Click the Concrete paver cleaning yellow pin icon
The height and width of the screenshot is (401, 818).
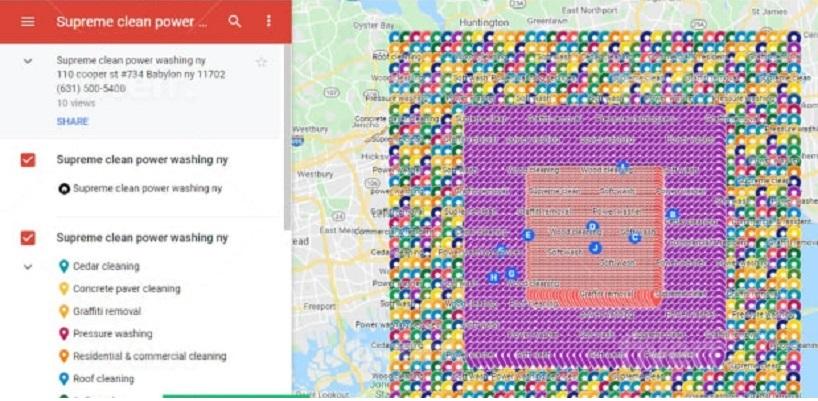(64, 289)
